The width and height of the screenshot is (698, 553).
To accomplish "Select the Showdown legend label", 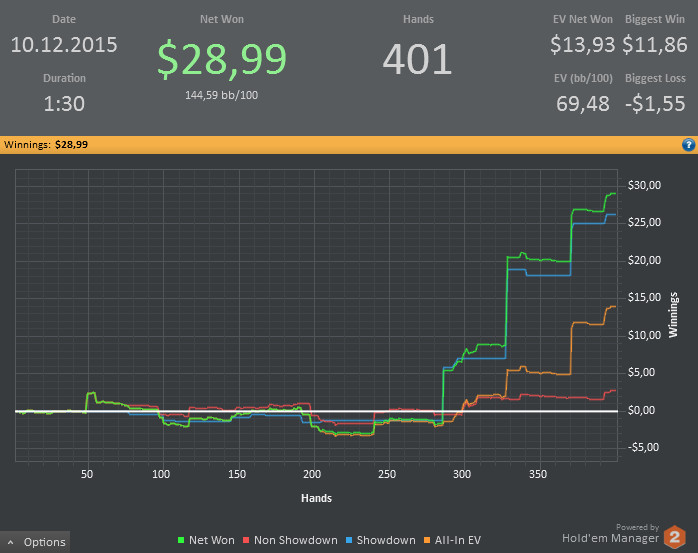I will 386,540.
